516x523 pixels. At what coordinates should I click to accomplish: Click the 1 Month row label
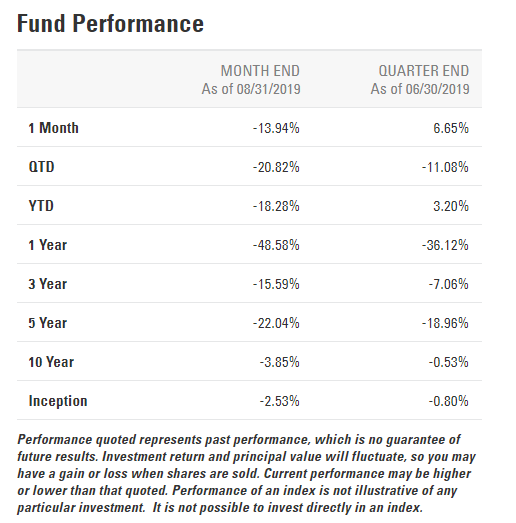click(54, 128)
